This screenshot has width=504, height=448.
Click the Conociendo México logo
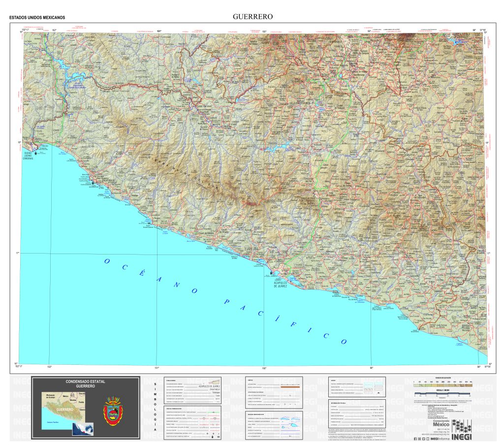pos(441,423)
